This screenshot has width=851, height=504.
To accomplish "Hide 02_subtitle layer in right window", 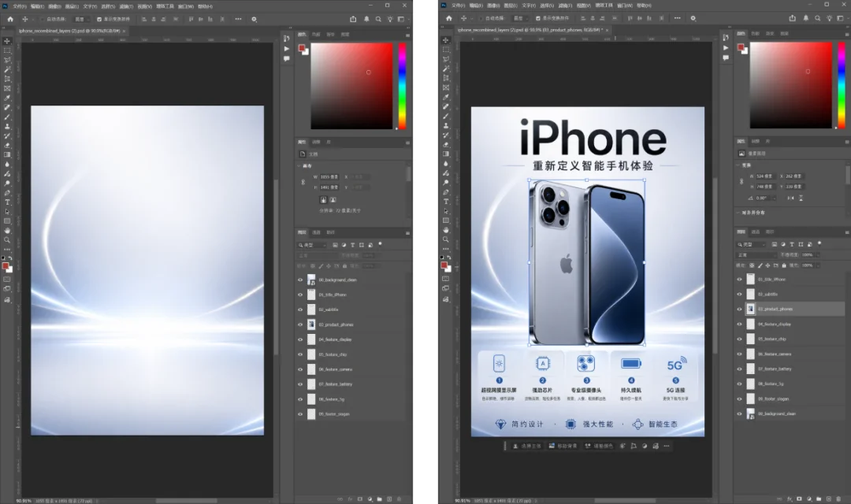I will click(739, 294).
